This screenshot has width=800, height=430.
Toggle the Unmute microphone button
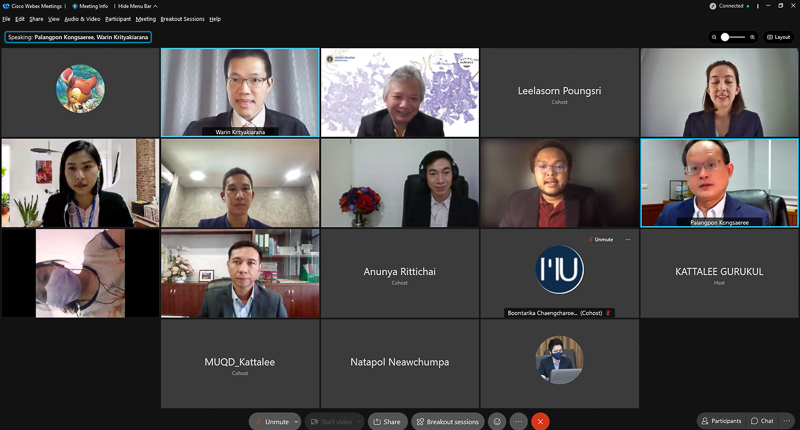[x=272, y=421]
